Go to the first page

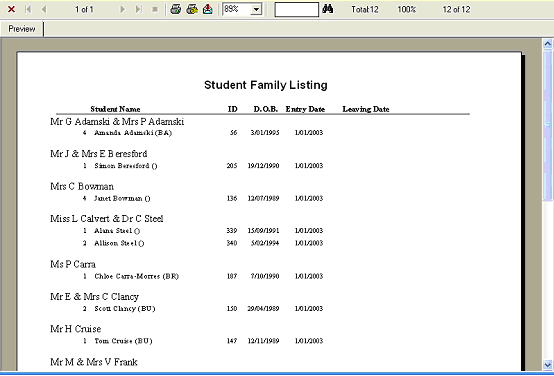(x=28, y=9)
